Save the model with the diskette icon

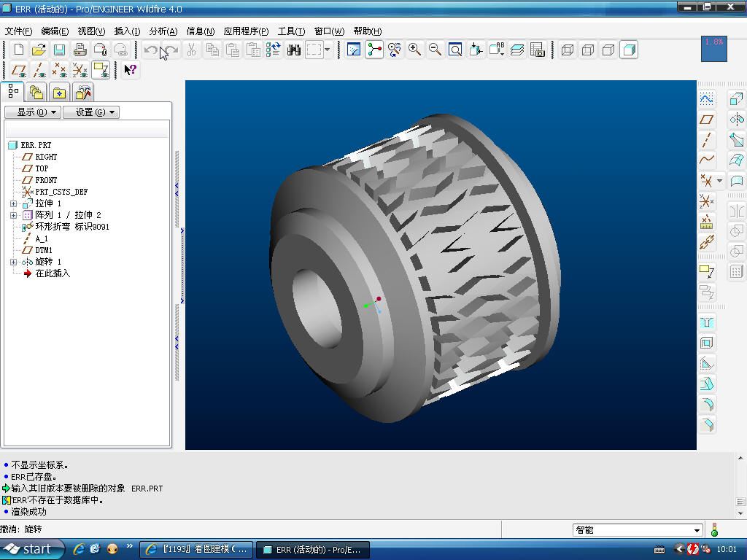(60, 50)
